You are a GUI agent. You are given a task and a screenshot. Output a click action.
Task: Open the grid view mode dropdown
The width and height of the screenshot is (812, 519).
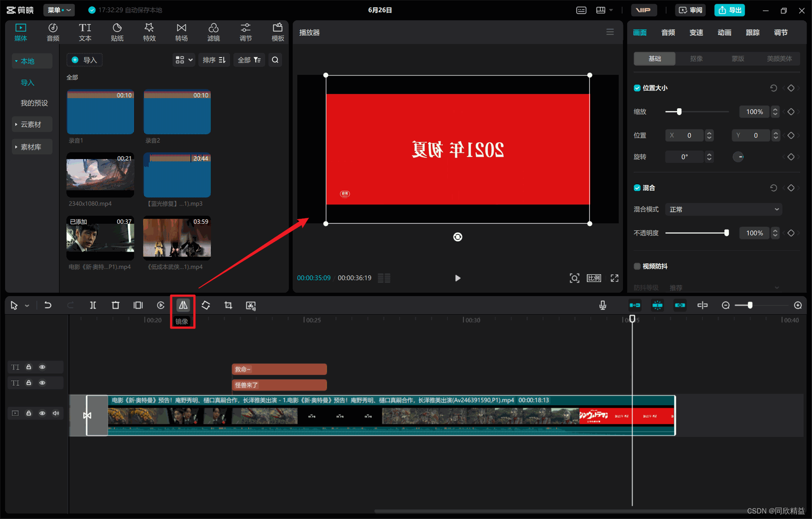click(184, 60)
